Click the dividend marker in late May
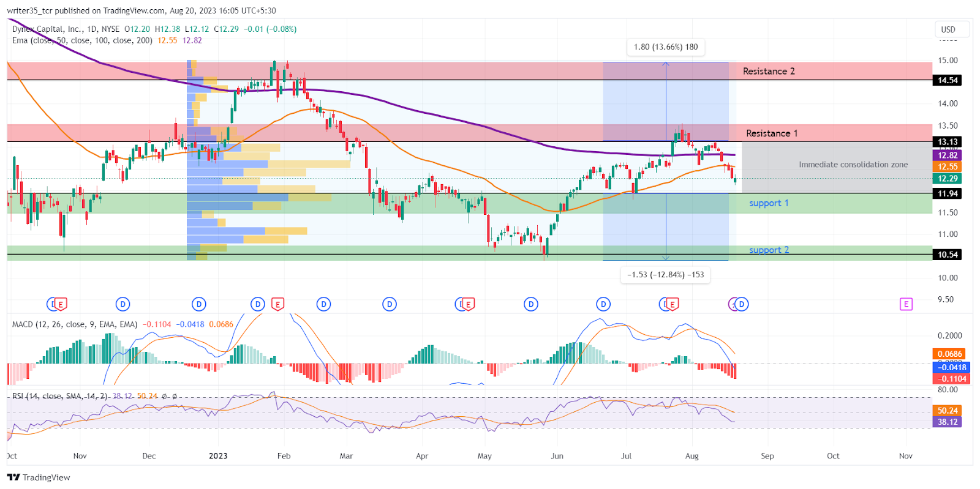 [x=531, y=304]
